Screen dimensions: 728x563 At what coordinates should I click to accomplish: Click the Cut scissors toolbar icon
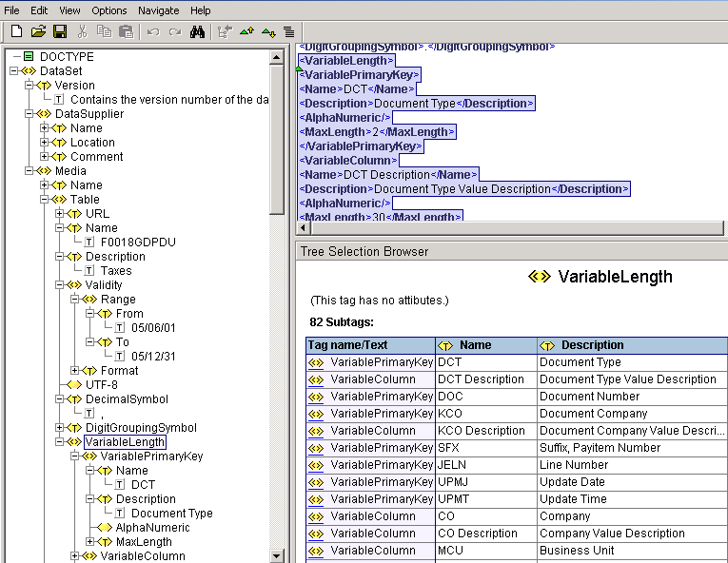[x=82, y=31]
